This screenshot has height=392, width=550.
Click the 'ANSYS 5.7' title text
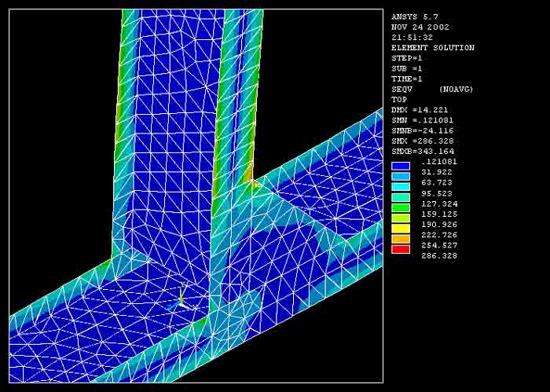(x=415, y=16)
